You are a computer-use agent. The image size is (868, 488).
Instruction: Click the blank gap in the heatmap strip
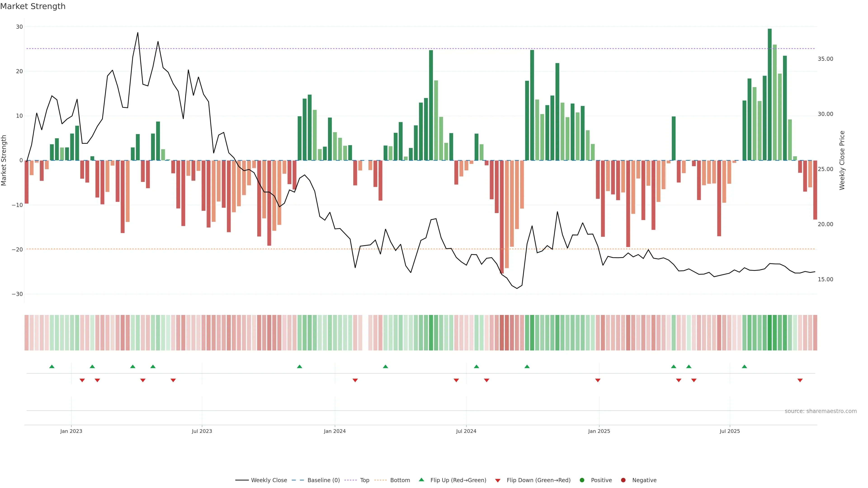coord(365,333)
